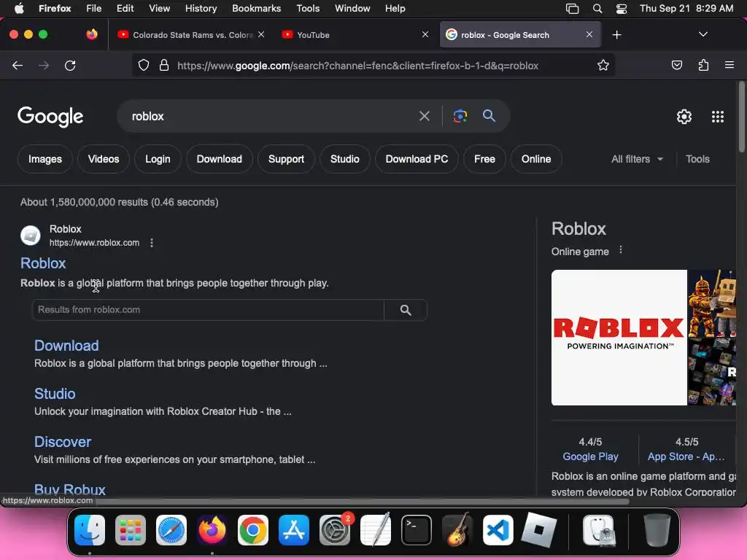Viewport: 747px width, 560px height.
Task: Select the Support search chip
Action: pyautogui.click(x=286, y=159)
